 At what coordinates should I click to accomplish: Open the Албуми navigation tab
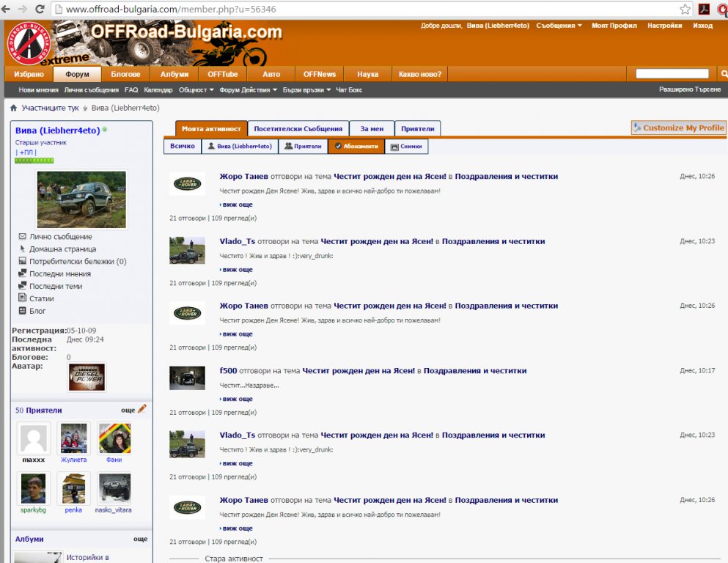point(174,74)
